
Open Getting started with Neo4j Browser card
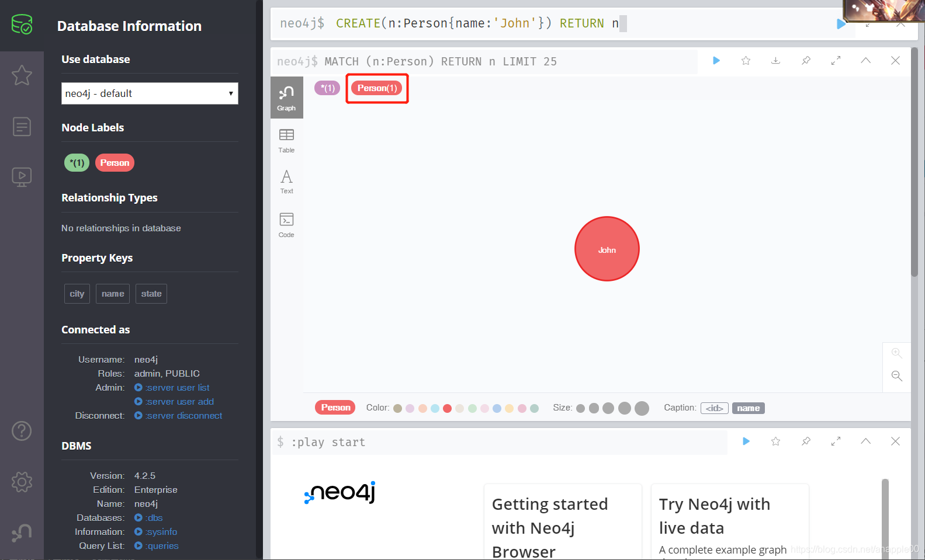pyautogui.click(x=563, y=521)
